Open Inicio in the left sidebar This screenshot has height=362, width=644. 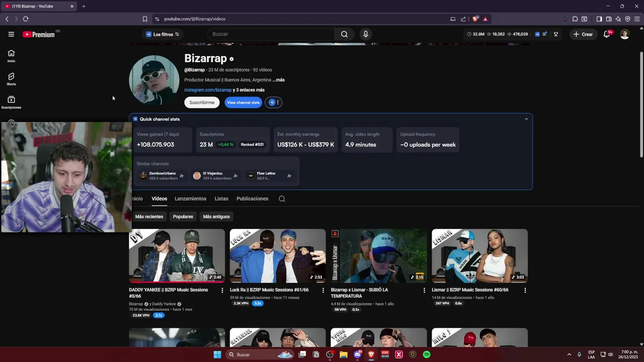[11, 56]
